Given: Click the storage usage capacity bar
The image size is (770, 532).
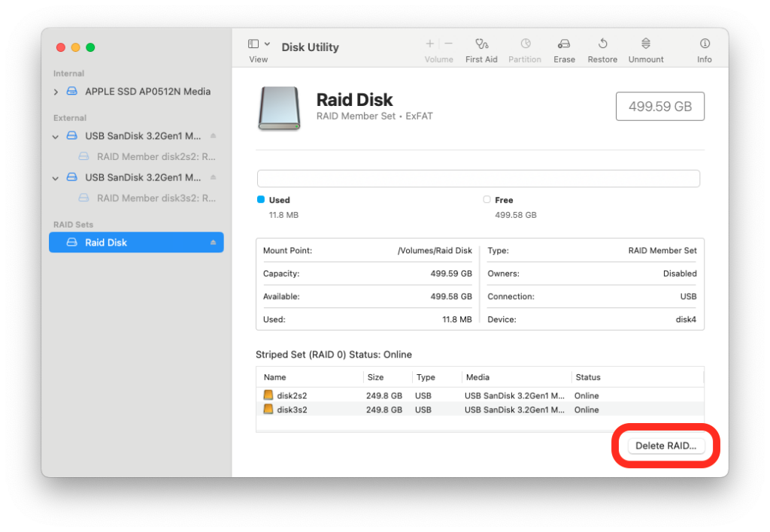Looking at the screenshot, I should 479,178.
